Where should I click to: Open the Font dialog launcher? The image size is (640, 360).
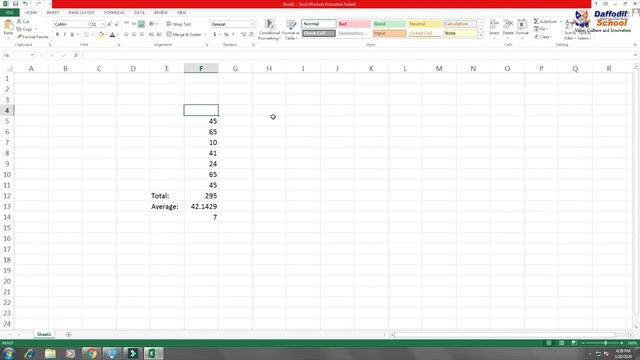pyautogui.click(x=119, y=45)
